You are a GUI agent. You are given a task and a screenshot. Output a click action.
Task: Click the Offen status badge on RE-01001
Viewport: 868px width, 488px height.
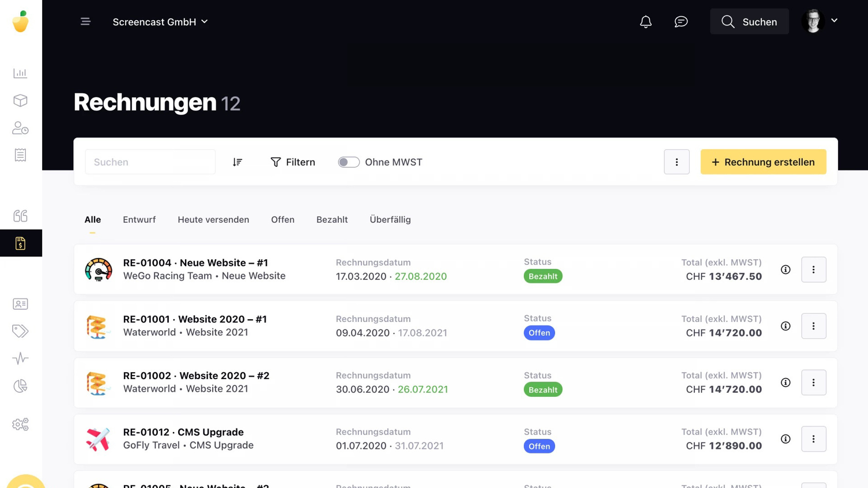tap(539, 333)
